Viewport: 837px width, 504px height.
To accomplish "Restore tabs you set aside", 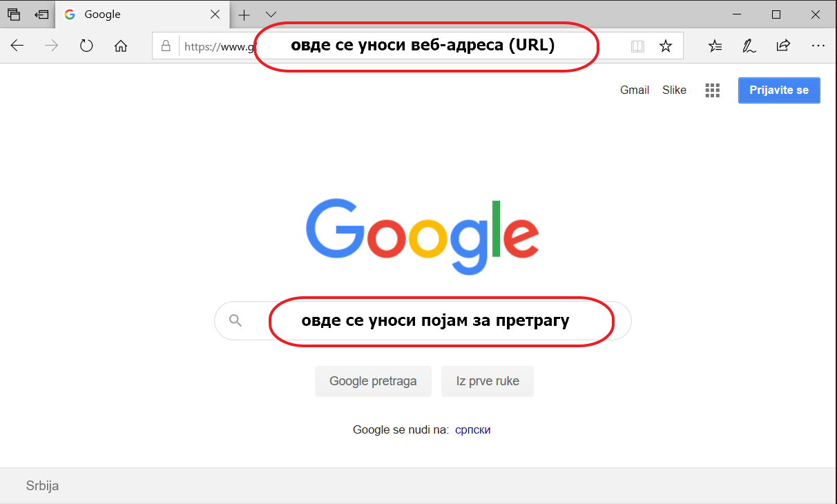I will pyautogui.click(x=41, y=14).
